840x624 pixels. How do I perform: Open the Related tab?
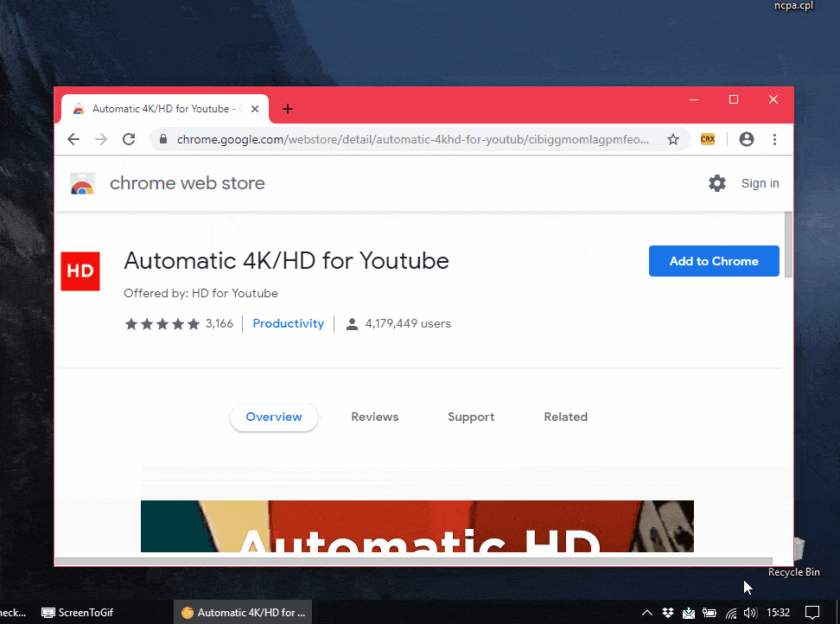tap(565, 417)
